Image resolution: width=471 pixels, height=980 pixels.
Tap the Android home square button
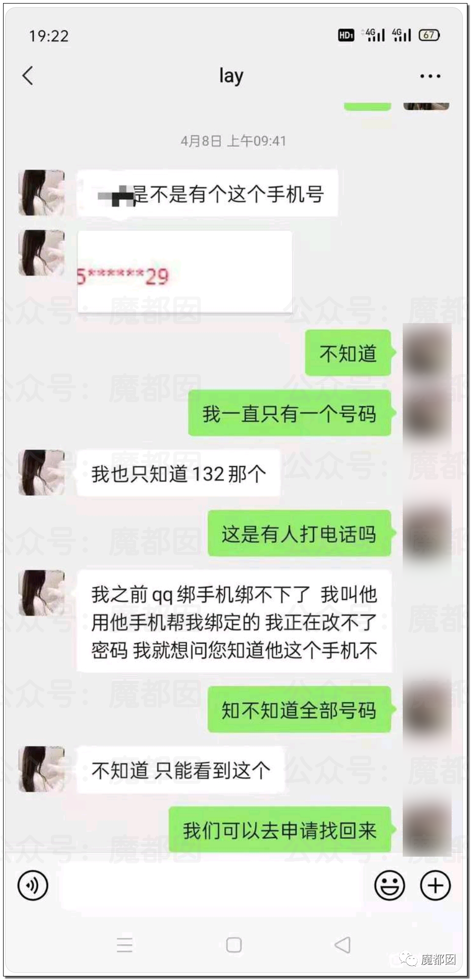tap(234, 944)
